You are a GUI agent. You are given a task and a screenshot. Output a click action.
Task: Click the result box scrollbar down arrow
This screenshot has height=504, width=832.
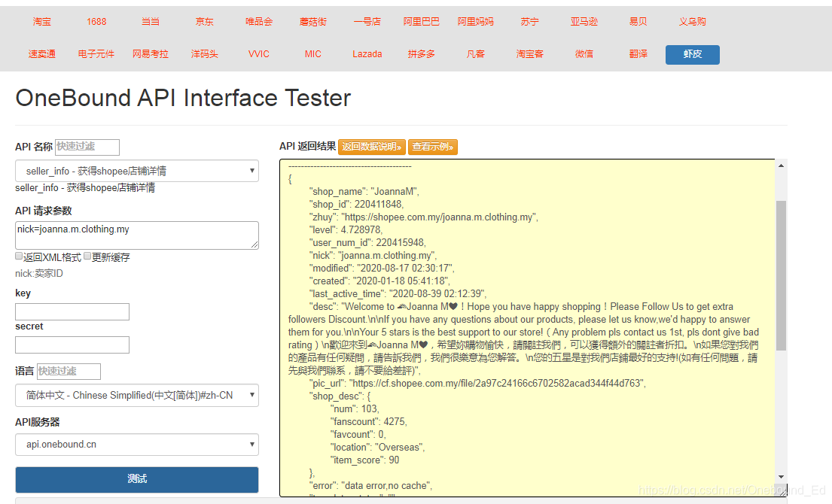point(781,477)
